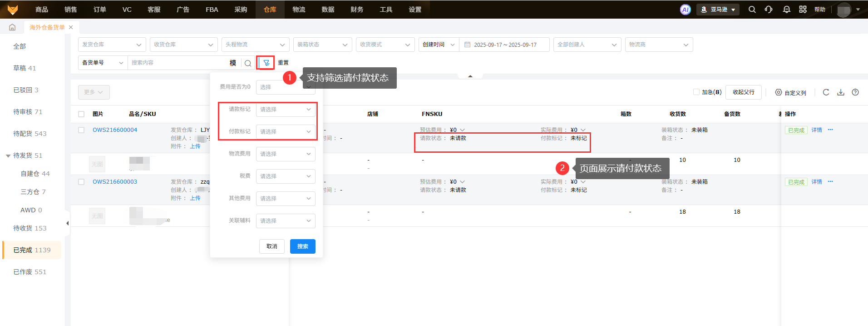Collapse the filter area arrow
Image resolution: width=868 pixels, height=326 pixels.
pos(470,76)
